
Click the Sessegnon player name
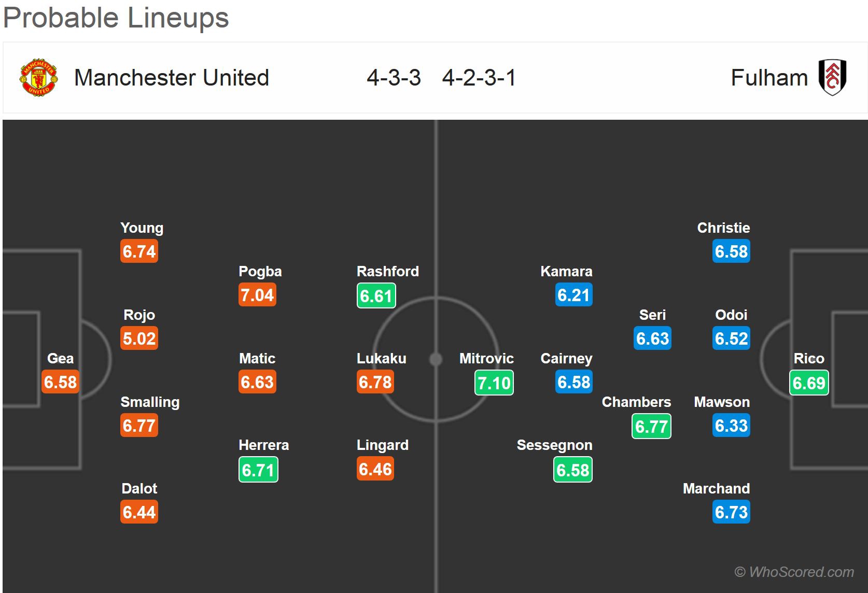coord(554,445)
